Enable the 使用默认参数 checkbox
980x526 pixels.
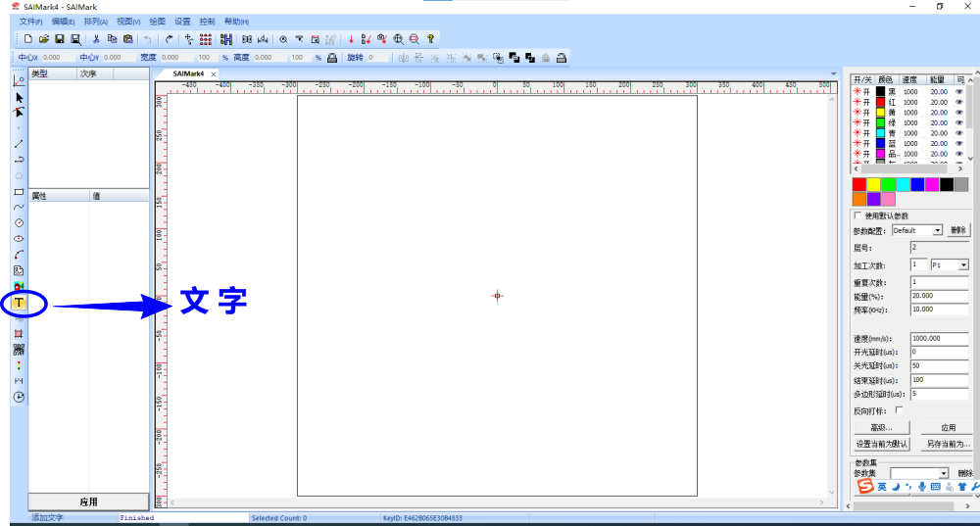coord(858,215)
